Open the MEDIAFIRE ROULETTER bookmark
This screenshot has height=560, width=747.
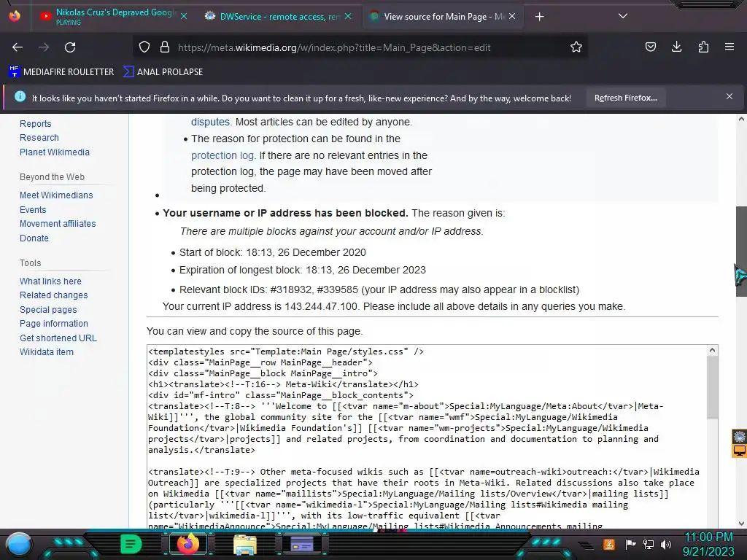(x=61, y=72)
